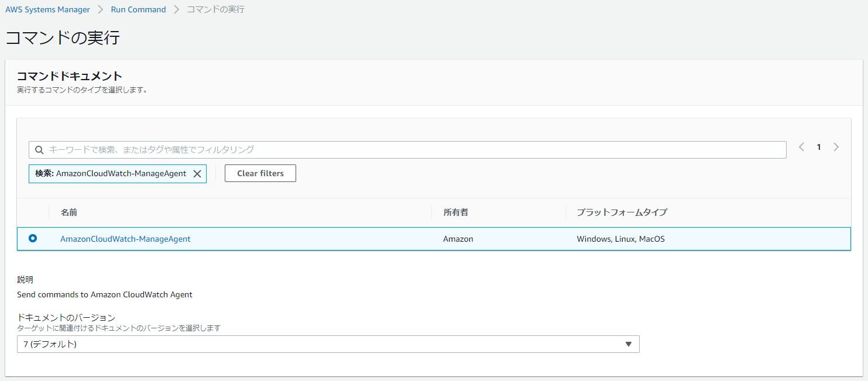Click the search magnifier icon
The width and height of the screenshot is (868, 381).
pos(39,150)
